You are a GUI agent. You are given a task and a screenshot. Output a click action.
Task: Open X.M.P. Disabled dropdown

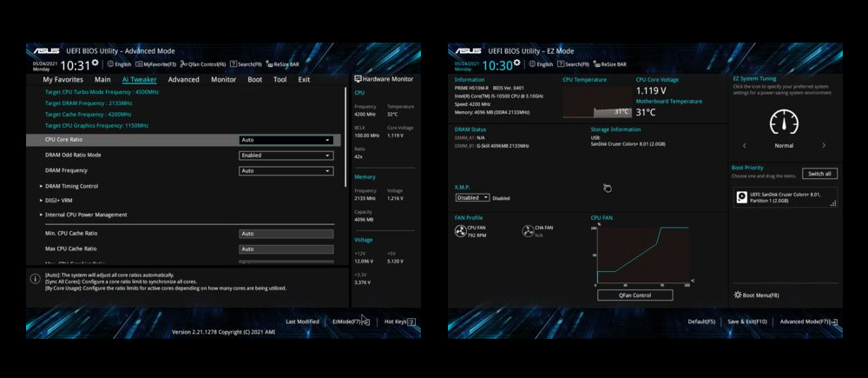tap(473, 197)
